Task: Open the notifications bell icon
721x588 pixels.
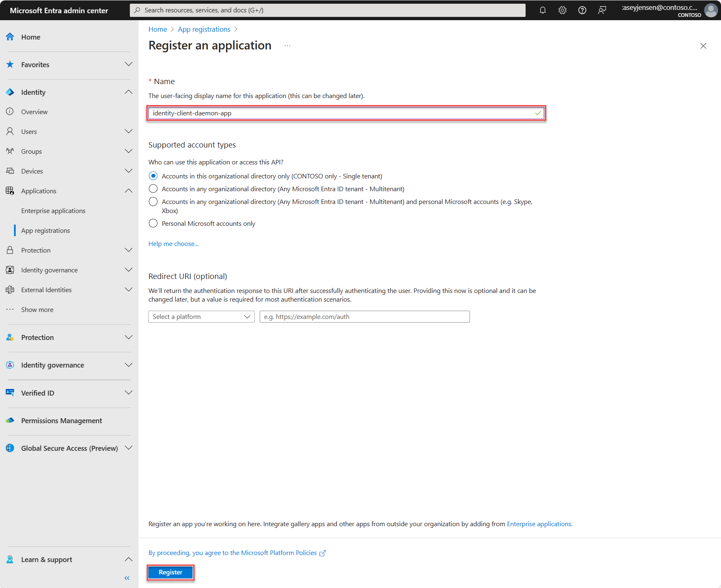Action: click(x=543, y=10)
